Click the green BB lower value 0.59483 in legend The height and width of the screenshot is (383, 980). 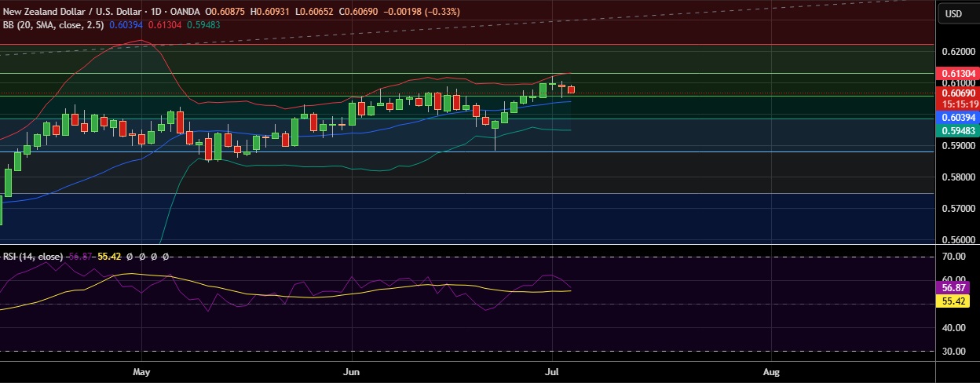coord(202,24)
